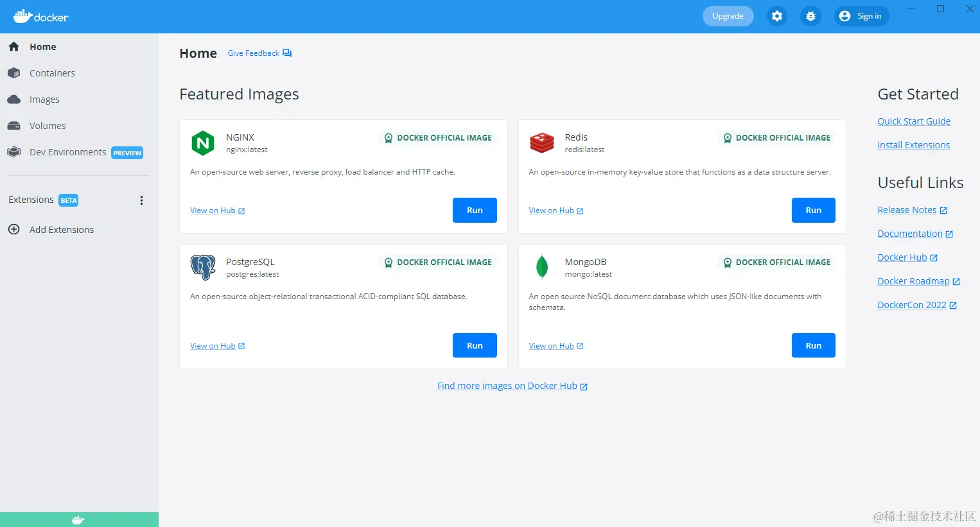Click official badge icon on MongoDB card

(727, 263)
